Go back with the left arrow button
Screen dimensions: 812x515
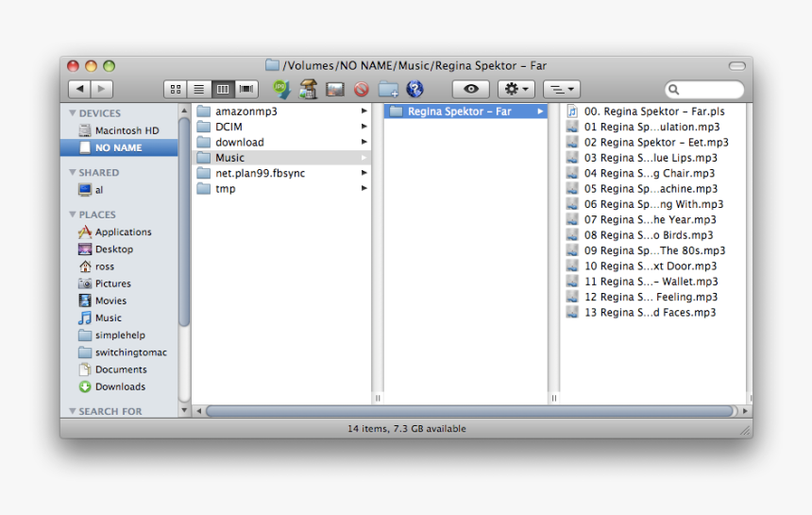pos(79,89)
